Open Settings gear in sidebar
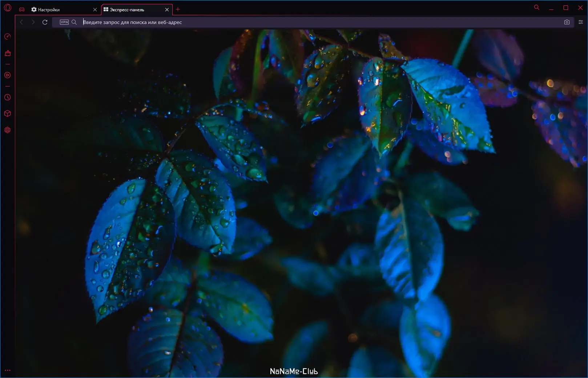Image resolution: width=588 pixels, height=378 pixels. point(8,130)
